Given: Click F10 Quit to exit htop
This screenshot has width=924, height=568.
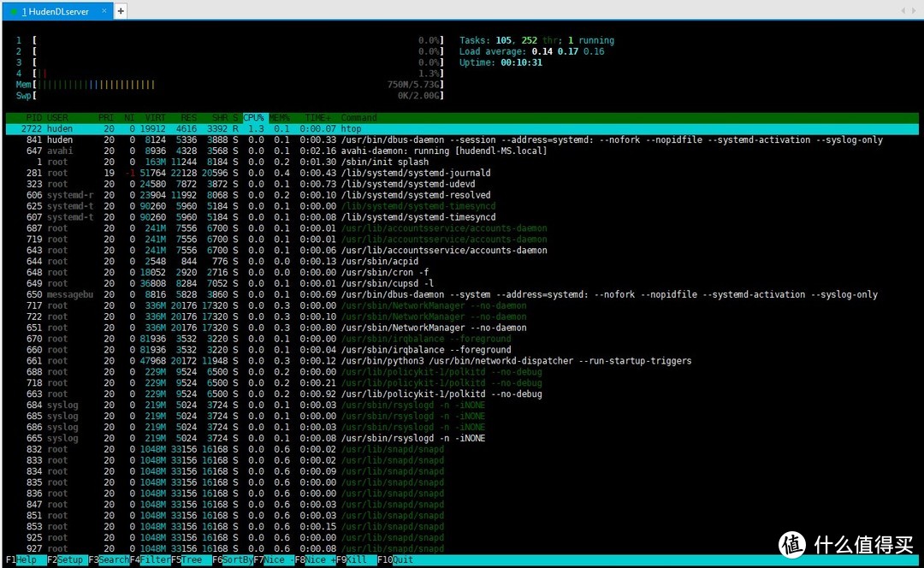Looking at the screenshot, I should (x=398, y=560).
